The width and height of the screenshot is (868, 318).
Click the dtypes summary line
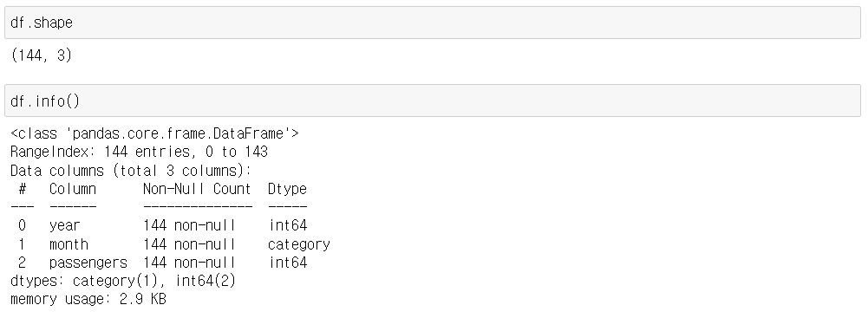pos(123,281)
